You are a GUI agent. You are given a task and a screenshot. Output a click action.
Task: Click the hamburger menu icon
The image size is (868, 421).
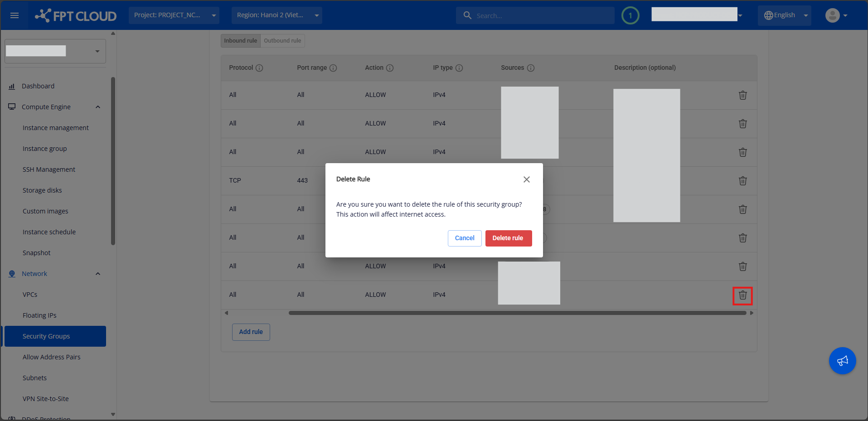[x=15, y=15]
